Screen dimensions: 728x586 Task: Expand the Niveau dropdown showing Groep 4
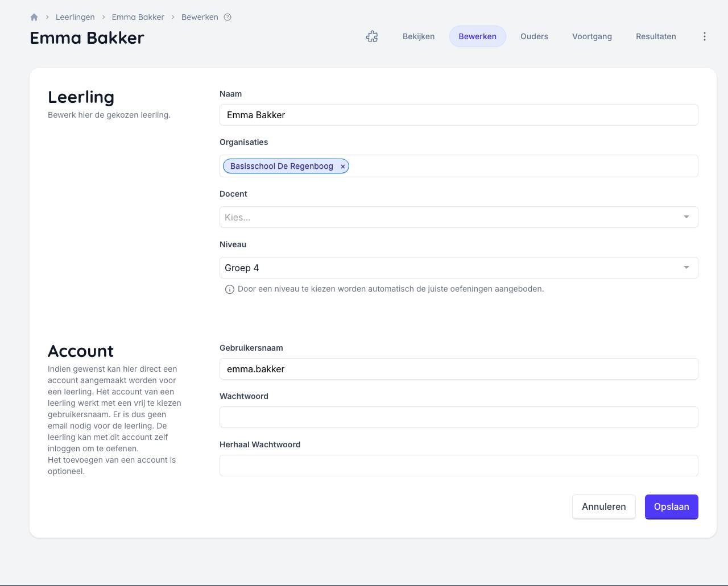click(x=458, y=268)
